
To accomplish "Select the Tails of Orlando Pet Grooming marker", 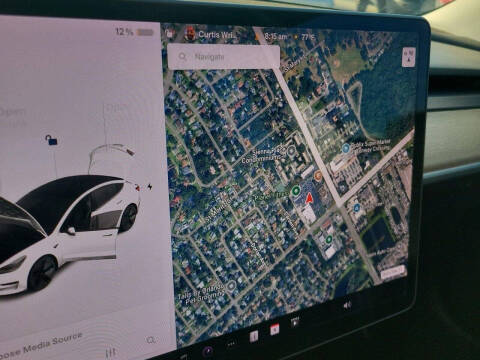I will point(231,285).
